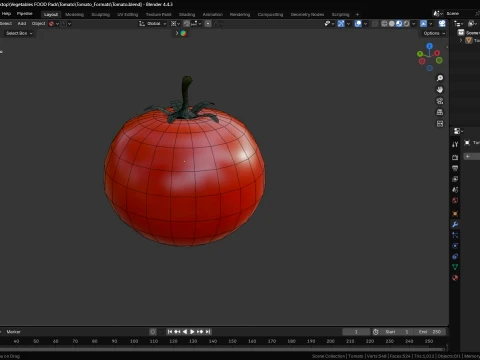Click the lowest icon in the viewport navigation column

tap(440, 124)
